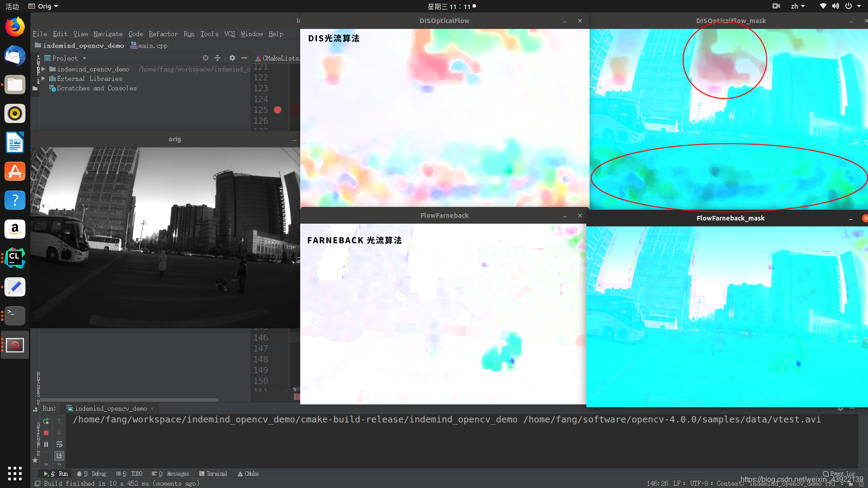Open the Refactor menu
868x488 pixels.
tap(163, 34)
